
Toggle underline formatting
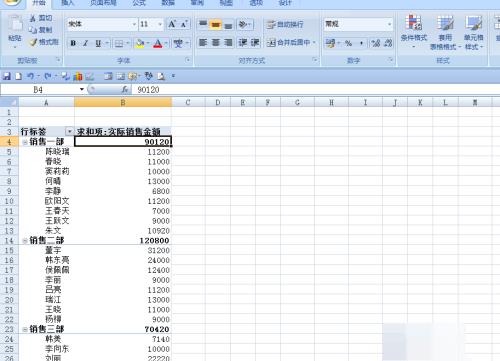pos(98,43)
